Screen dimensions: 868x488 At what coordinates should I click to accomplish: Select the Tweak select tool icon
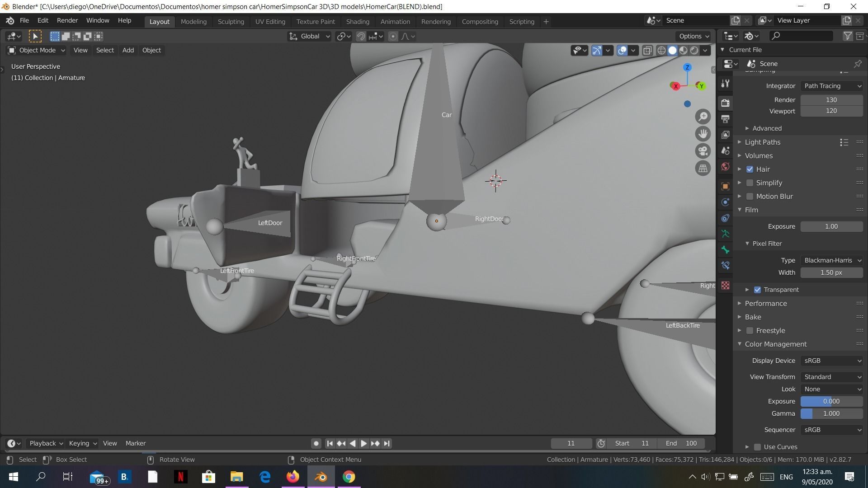[x=35, y=36]
